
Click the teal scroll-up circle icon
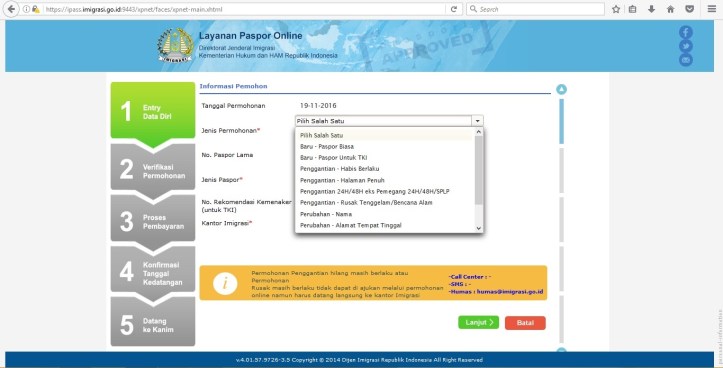pos(561,89)
